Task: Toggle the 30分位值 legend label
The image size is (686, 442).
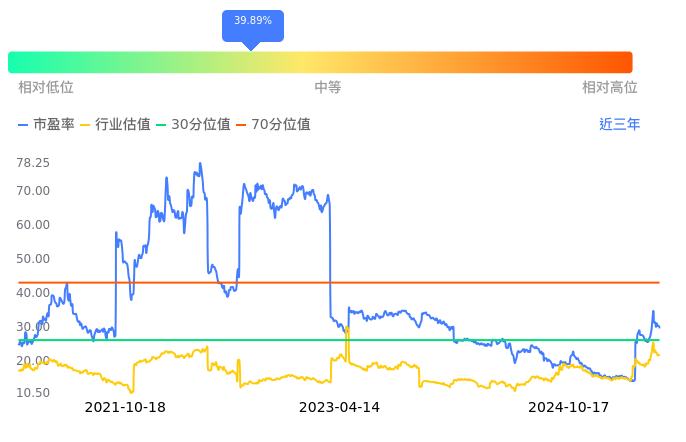Action: point(201,125)
